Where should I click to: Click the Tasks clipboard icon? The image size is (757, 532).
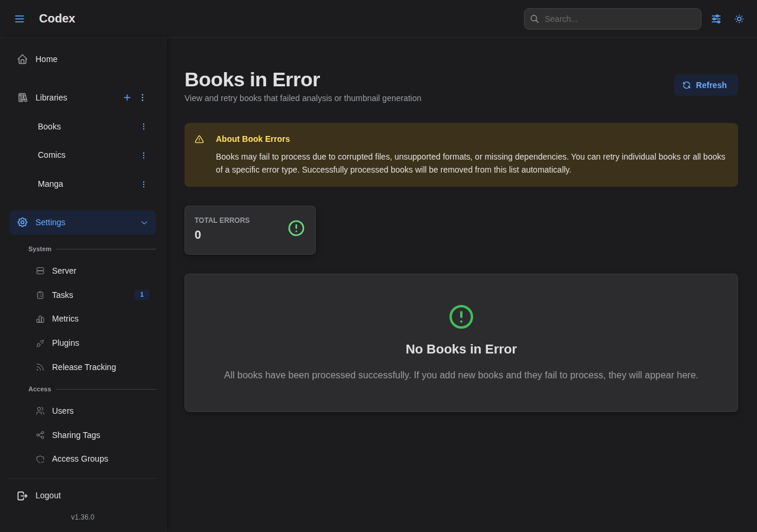(40, 295)
